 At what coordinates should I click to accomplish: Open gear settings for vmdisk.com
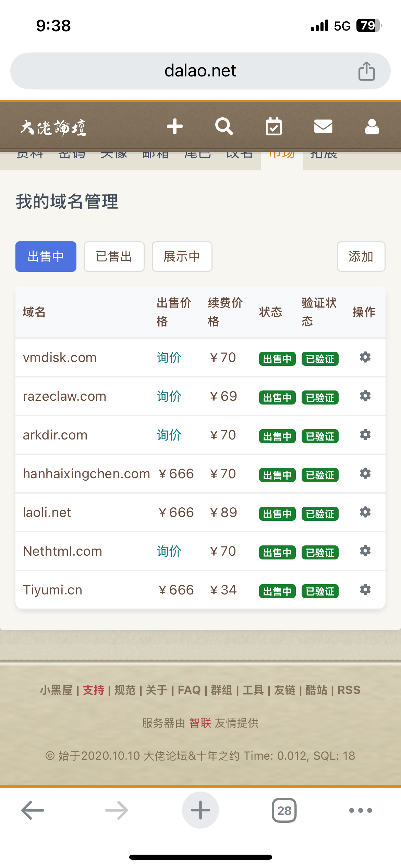365,357
